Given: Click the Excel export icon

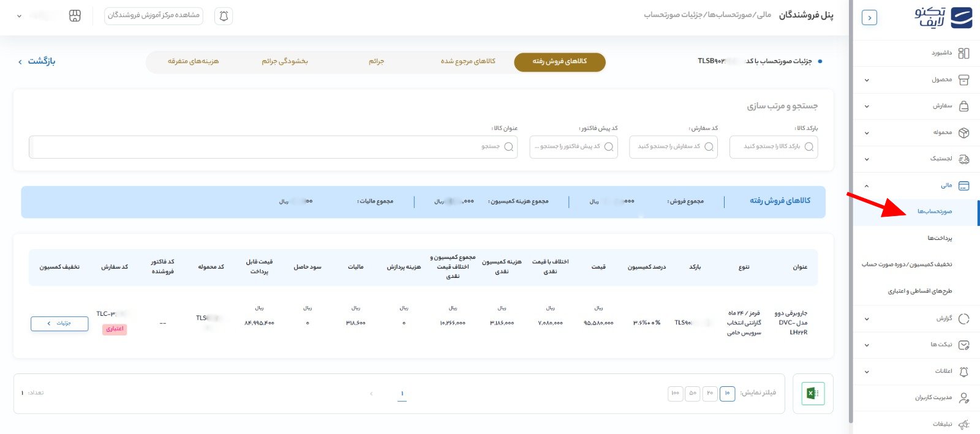Looking at the screenshot, I should [x=813, y=393].
